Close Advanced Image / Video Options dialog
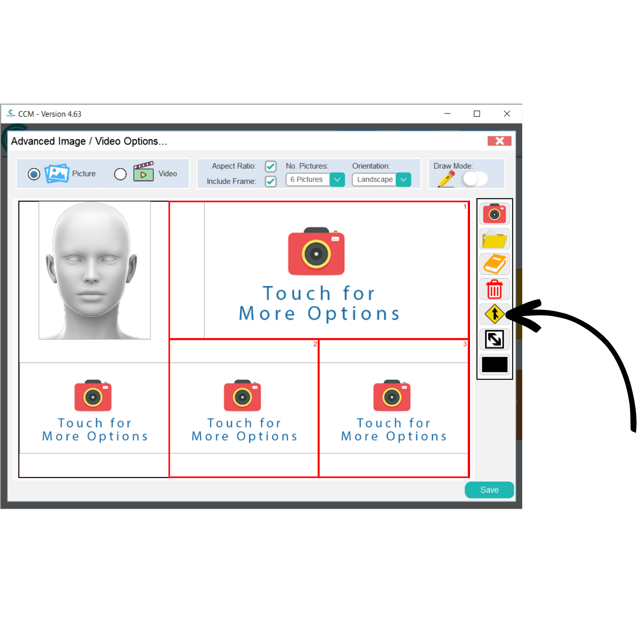This screenshot has height=644, width=644. (x=499, y=141)
